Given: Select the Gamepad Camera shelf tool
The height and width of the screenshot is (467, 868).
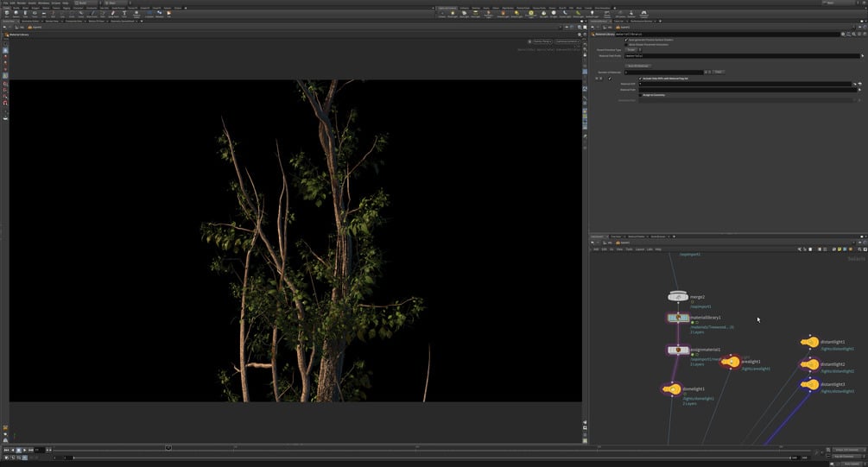Looking at the screenshot, I should (643, 14).
